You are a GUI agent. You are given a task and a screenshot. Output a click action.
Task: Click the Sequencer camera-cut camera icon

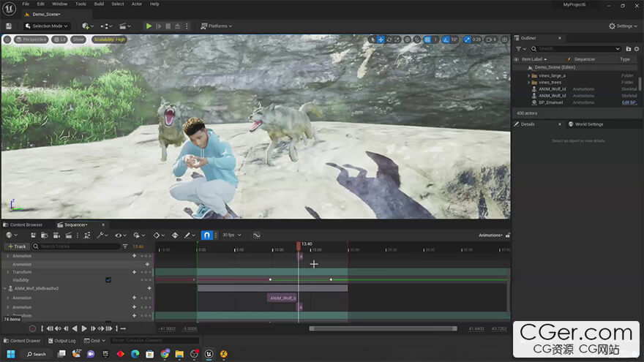pos(56,235)
